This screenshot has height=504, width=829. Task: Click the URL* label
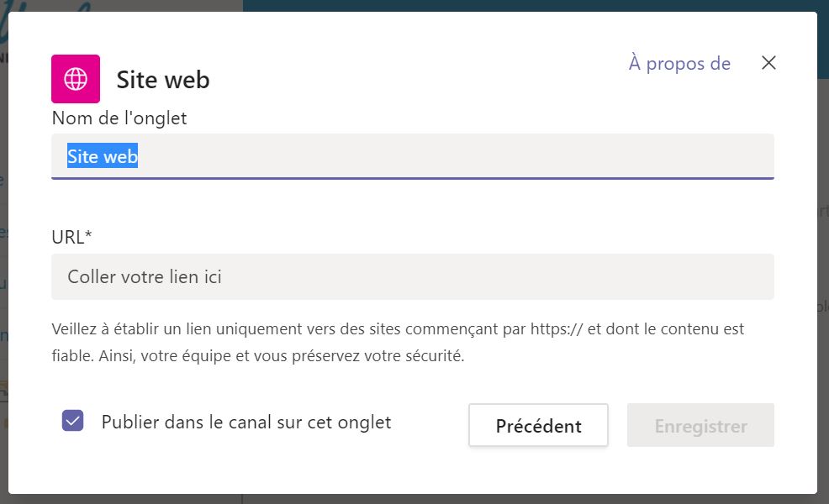click(71, 237)
